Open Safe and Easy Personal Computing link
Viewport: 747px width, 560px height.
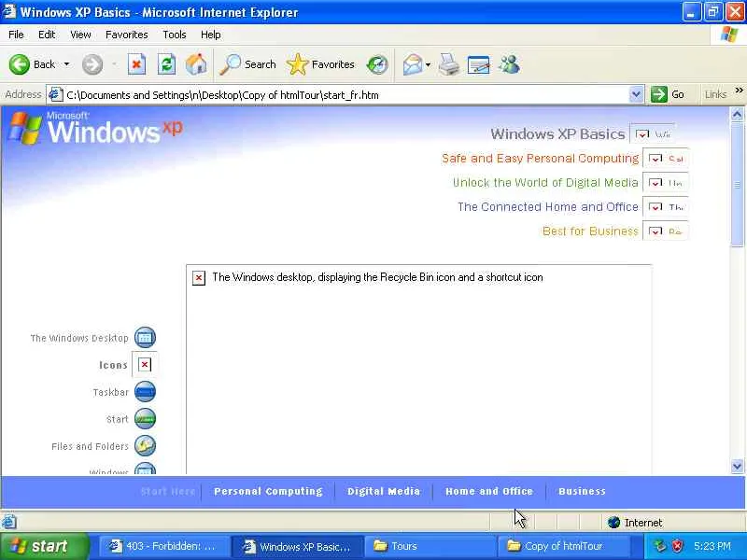[540, 159]
